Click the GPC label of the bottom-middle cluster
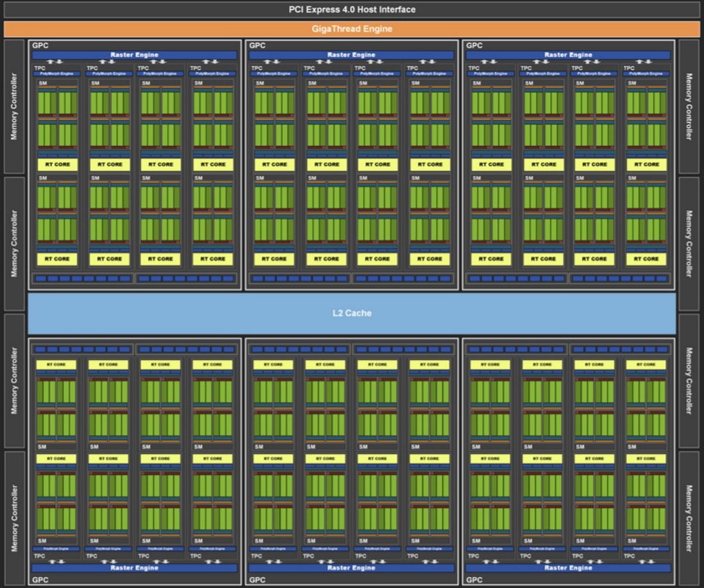This screenshot has width=704, height=588. 257,579
